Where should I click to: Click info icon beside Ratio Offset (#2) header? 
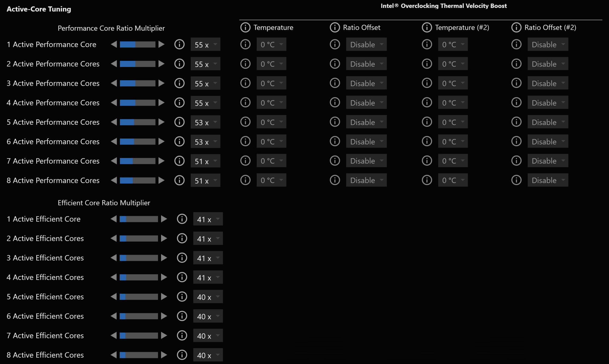tap(516, 27)
